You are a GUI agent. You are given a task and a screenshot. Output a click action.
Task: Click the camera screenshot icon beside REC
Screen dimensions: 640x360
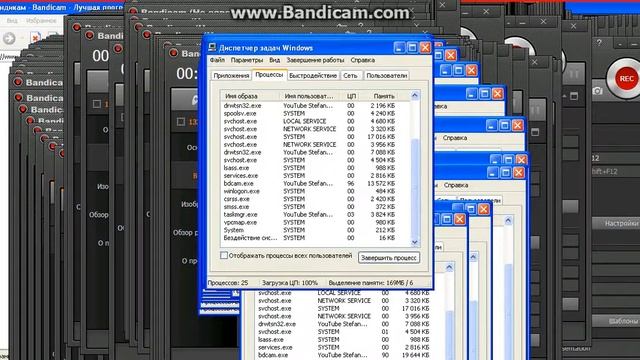click(x=597, y=91)
